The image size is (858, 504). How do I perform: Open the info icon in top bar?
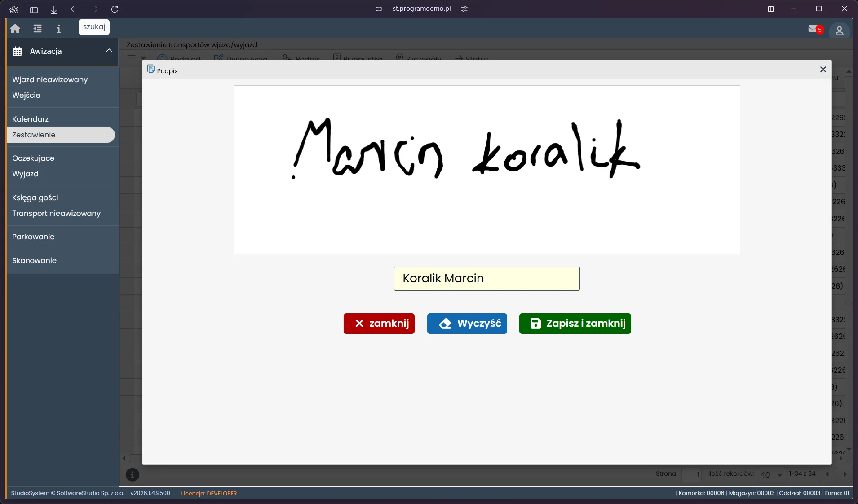point(58,29)
